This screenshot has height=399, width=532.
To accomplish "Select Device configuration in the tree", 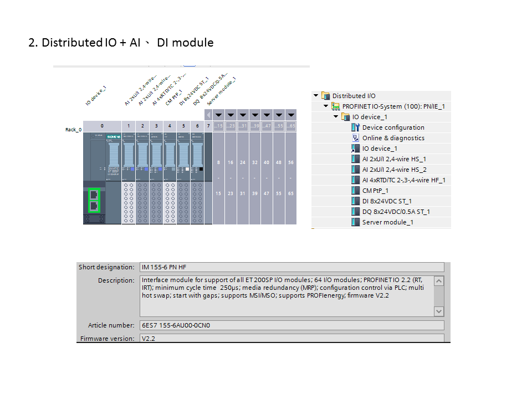I will point(393,127).
